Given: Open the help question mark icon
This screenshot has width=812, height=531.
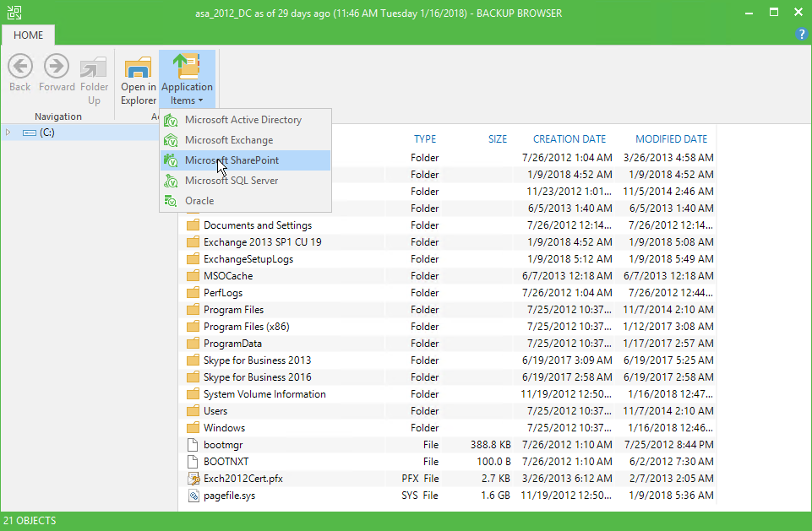Looking at the screenshot, I should pyautogui.click(x=802, y=34).
